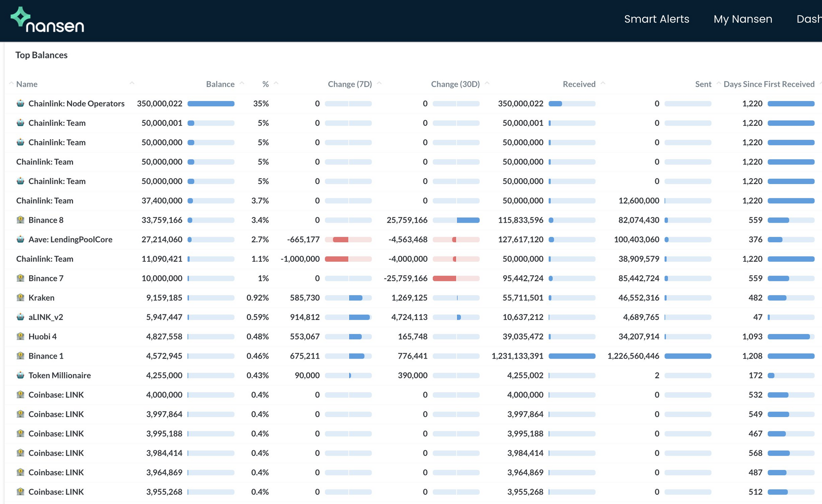The height and width of the screenshot is (504, 822).
Task: Click the sort arrow left of Name header
Action: (11, 83)
